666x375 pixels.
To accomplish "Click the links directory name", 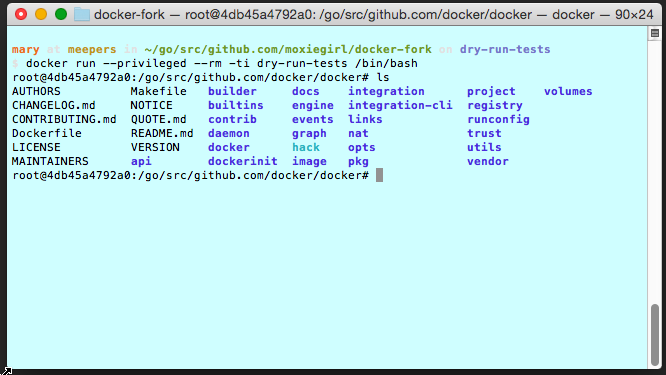I will 365,119.
